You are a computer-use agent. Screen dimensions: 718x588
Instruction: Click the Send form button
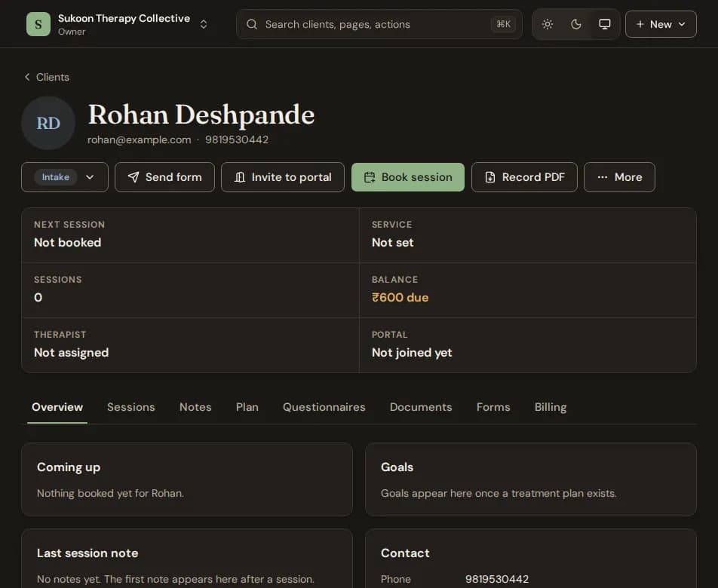(x=164, y=177)
